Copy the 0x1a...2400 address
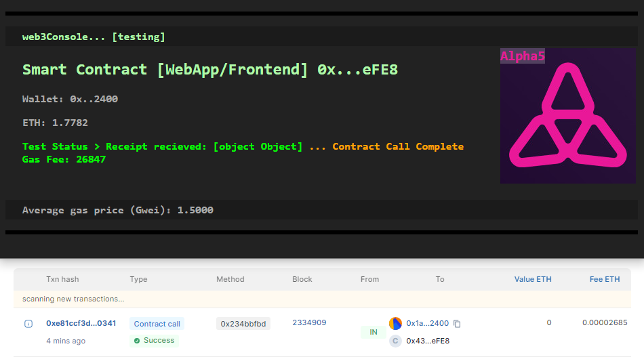Screen dimensions: 644x357 click(x=457, y=324)
